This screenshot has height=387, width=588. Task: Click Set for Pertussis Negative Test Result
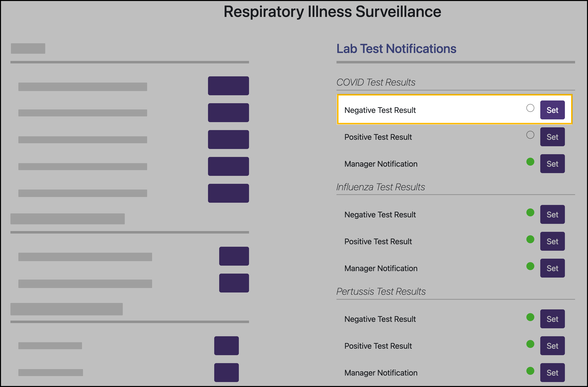click(552, 319)
